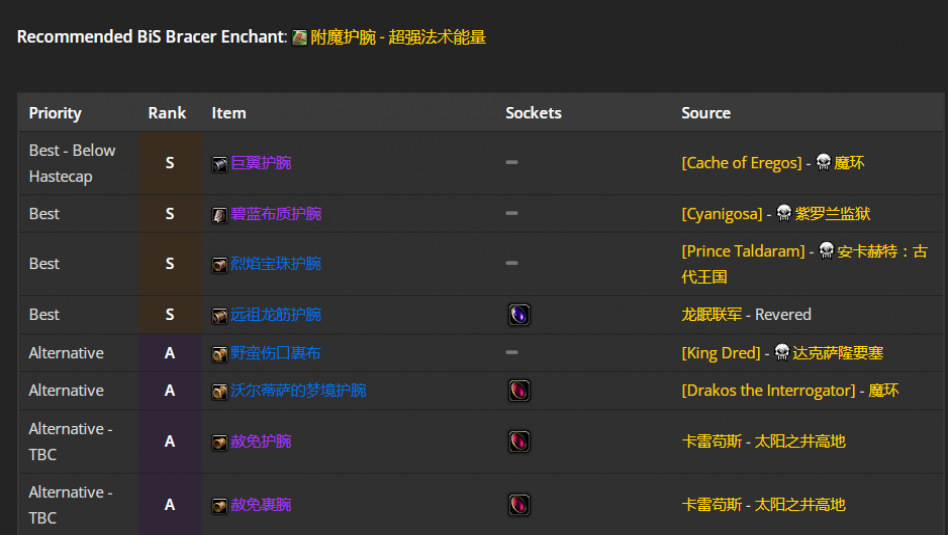Open the 沃尔蒂萨的梦境护腕 item link
Viewport: 948px width, 535px height.
[x=298, y=391]
